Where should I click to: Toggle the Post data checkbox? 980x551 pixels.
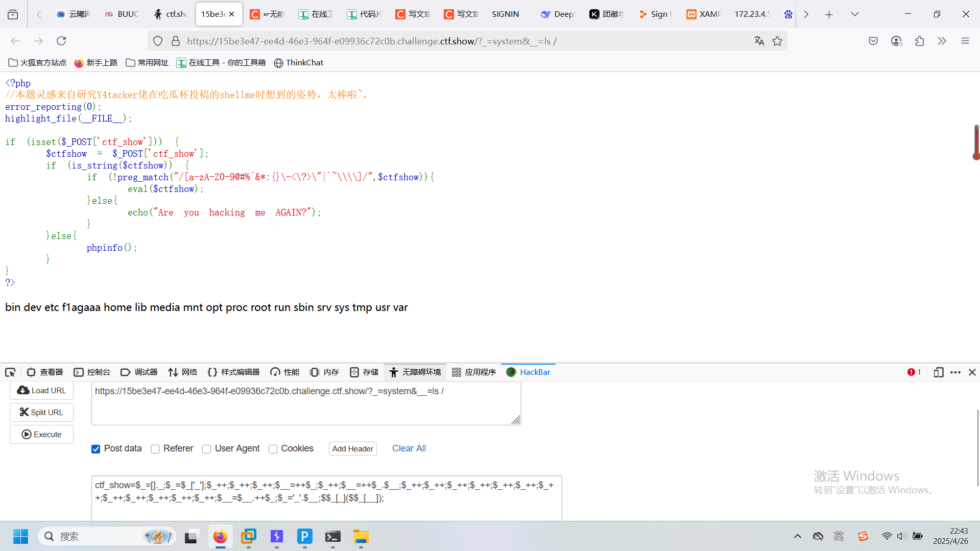coord(95,449)
